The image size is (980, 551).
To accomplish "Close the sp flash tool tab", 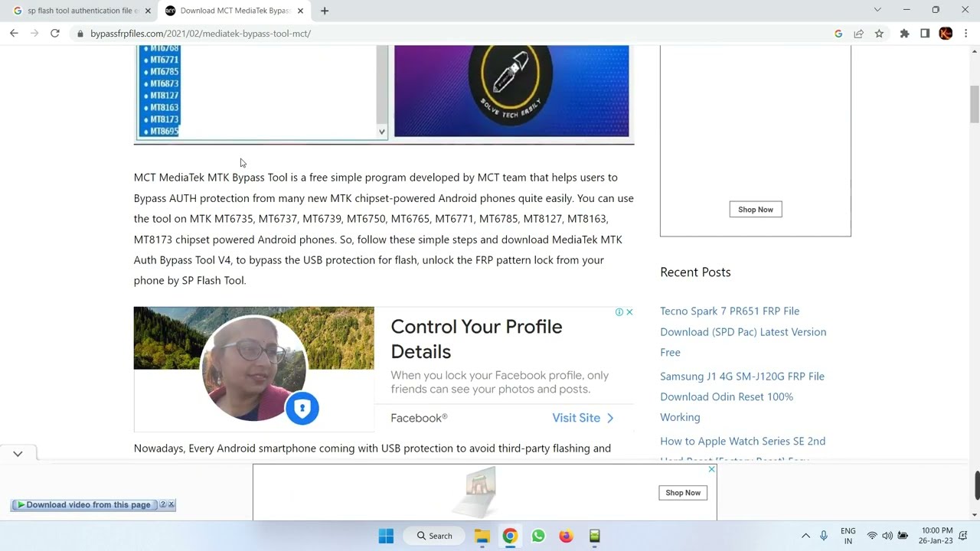I will 148,11.
